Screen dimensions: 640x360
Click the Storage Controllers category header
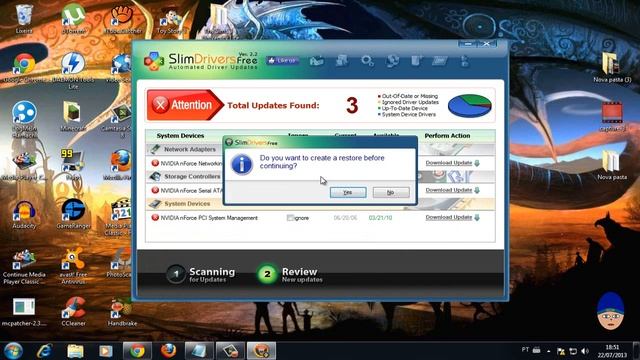click(192, 177)
